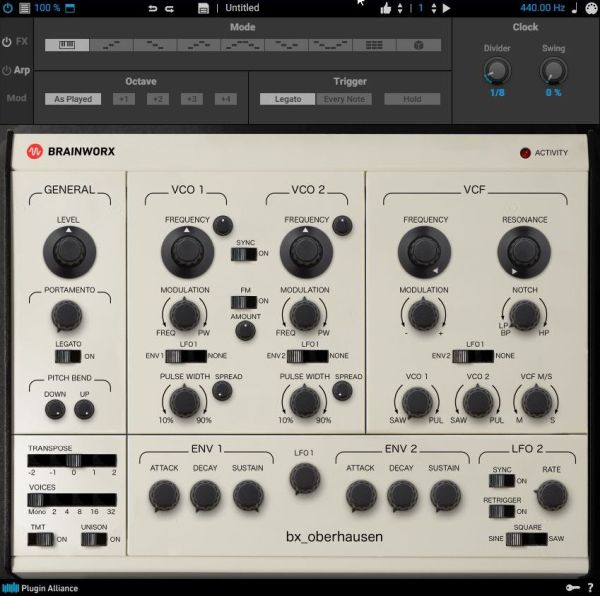Open the Untitled preset name field
Image resolution: width=600 pixels, height=596 pixels.
click(242, 8)
